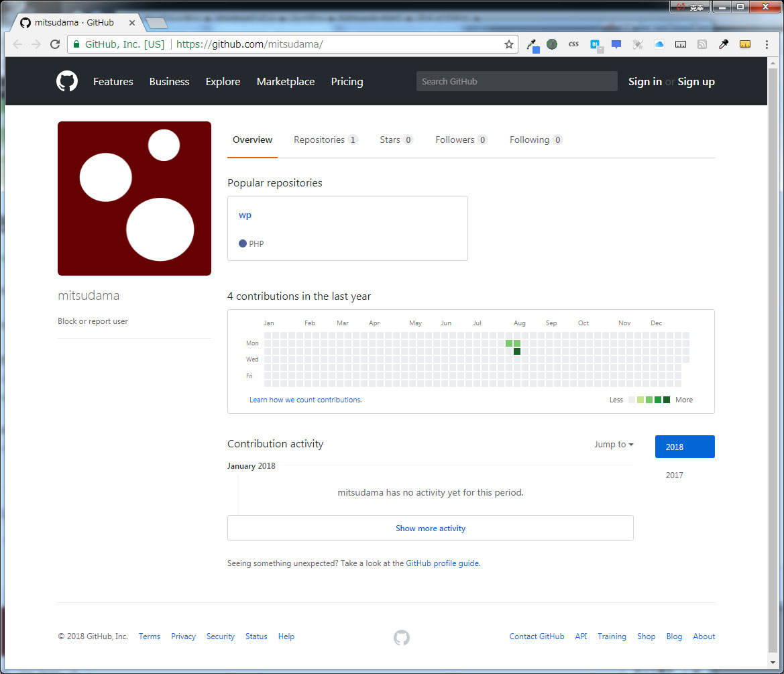Open the Chrome three-dot menu
The width and height of the screenshot is (784, 674).
[x=767, y=44]
